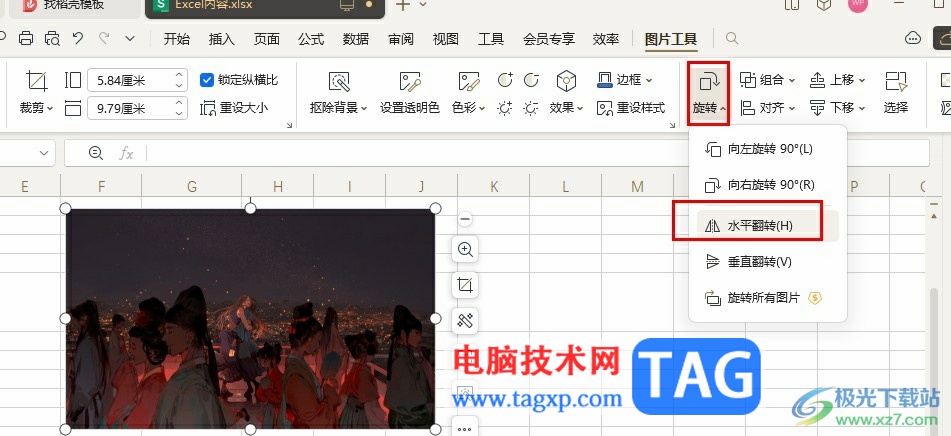The width and height of the screenshot is (951, 436).
Task: Click the Color (色彩) picture icon
Action: (x=469, y=81)
